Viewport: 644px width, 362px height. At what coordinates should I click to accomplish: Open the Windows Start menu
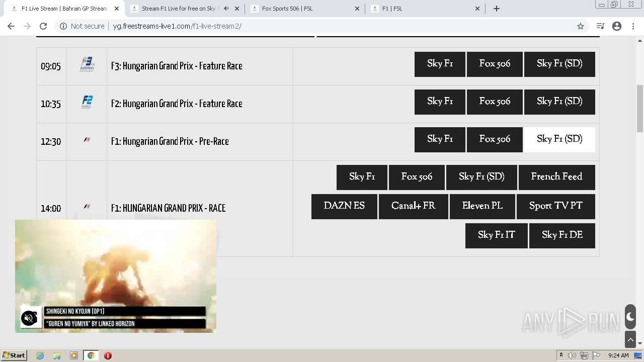pos(14,355)
